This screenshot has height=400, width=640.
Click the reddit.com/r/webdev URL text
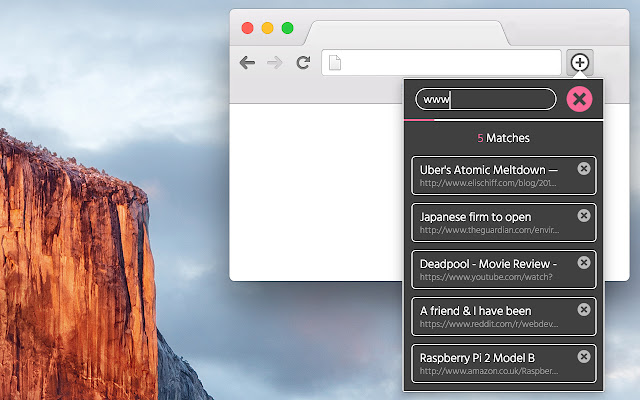[489, 324]
